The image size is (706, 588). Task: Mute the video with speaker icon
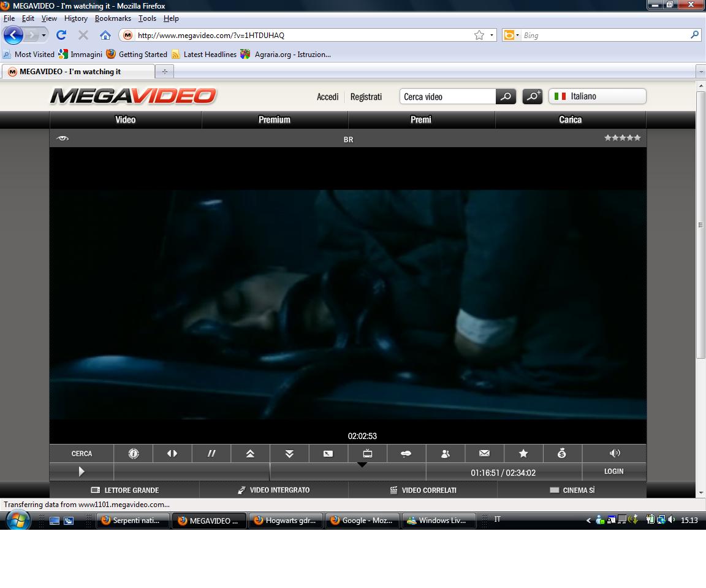[615, 454]
